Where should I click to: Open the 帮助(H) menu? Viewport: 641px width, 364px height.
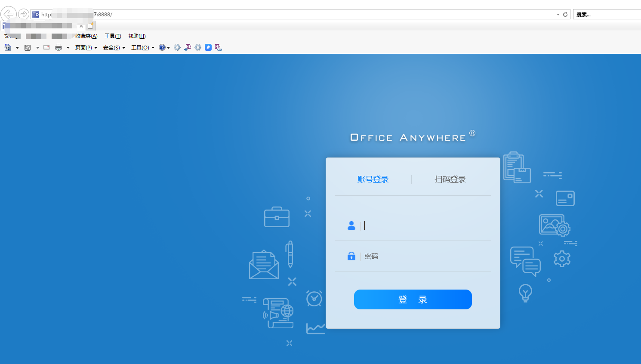(x=137, y=36)
